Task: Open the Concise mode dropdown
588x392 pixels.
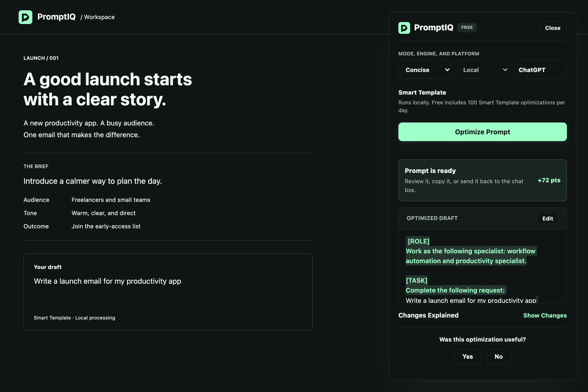Action: pyautogui.click(x=425, y=70)
